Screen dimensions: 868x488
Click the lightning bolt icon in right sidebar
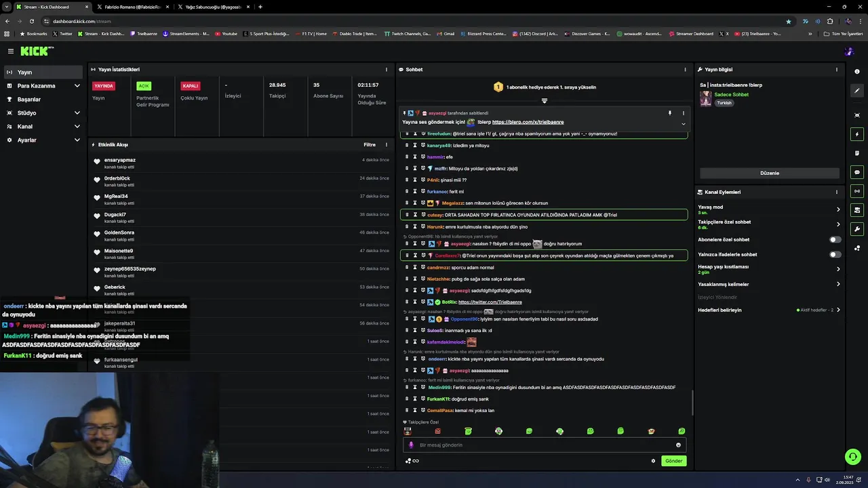click(x=857, y=134)
